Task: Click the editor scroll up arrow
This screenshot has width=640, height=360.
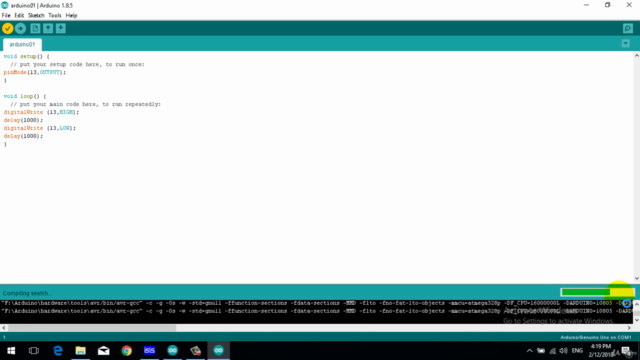Action: [x=636, y=56]
